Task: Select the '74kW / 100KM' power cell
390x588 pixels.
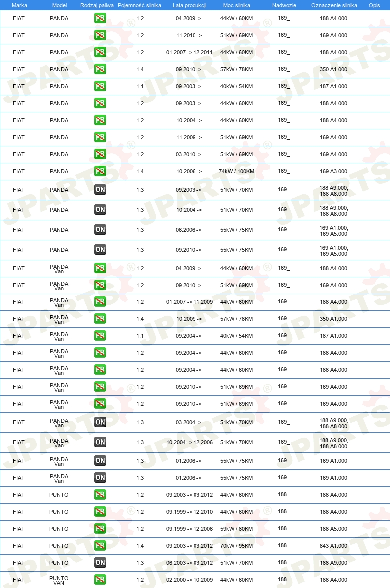Action: 236,171
